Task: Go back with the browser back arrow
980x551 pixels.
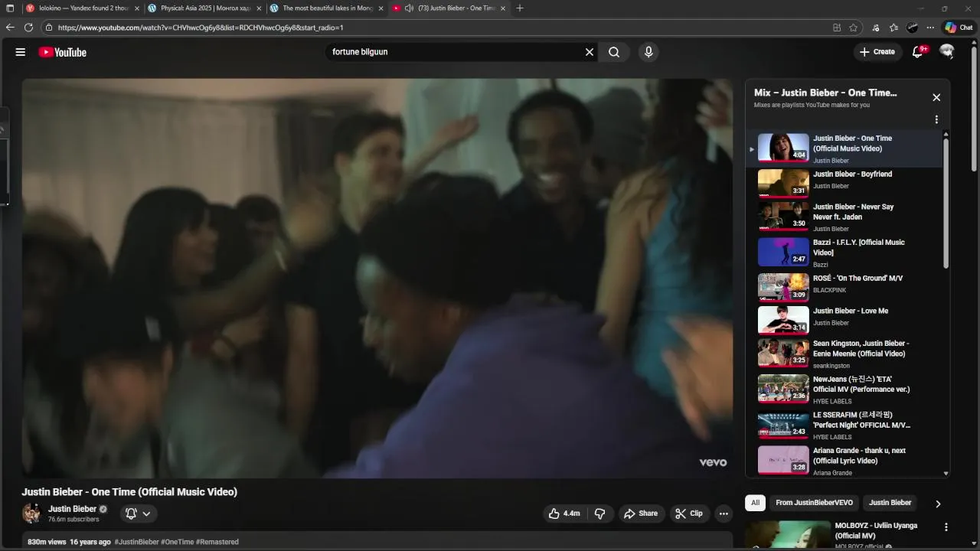Action: coord(10,28)
